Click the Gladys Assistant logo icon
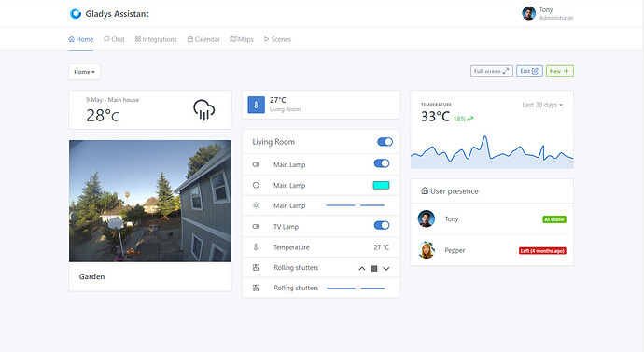The height and width of the screenshot is (352, 644). coord(76,14)
